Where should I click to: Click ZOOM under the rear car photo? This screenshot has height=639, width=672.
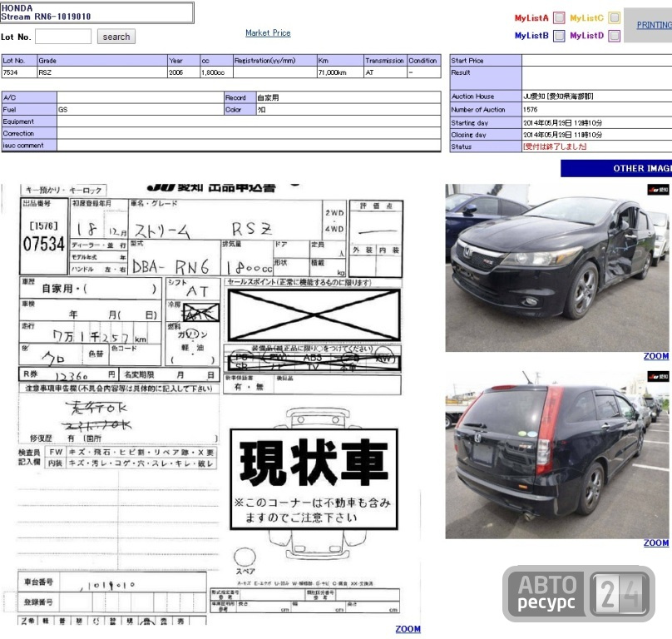click(655, 542)
